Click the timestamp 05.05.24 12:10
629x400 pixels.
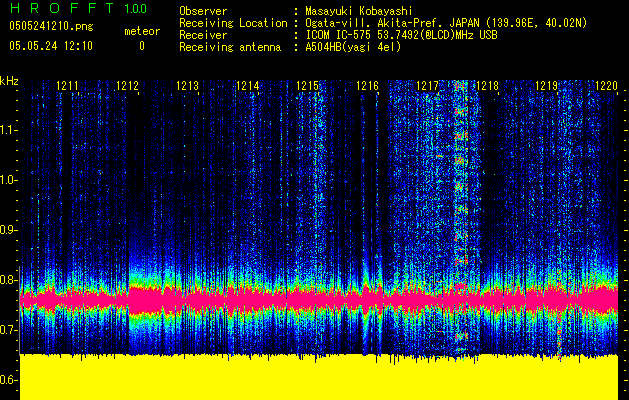(51, 46)
